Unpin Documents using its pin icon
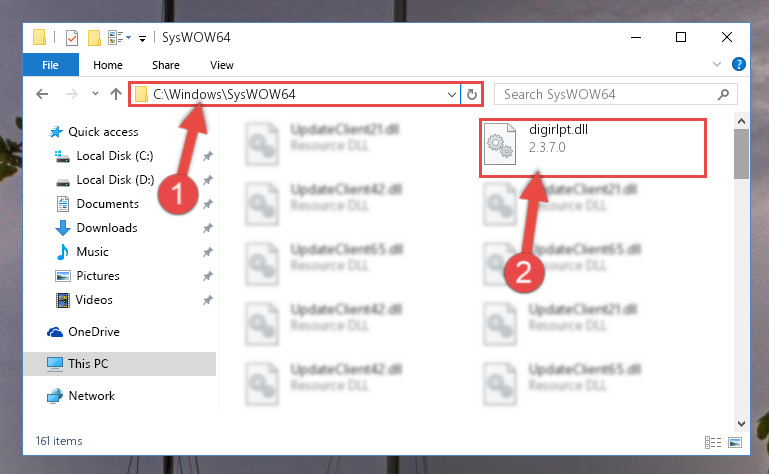769x474 pixels. point(208,204)
